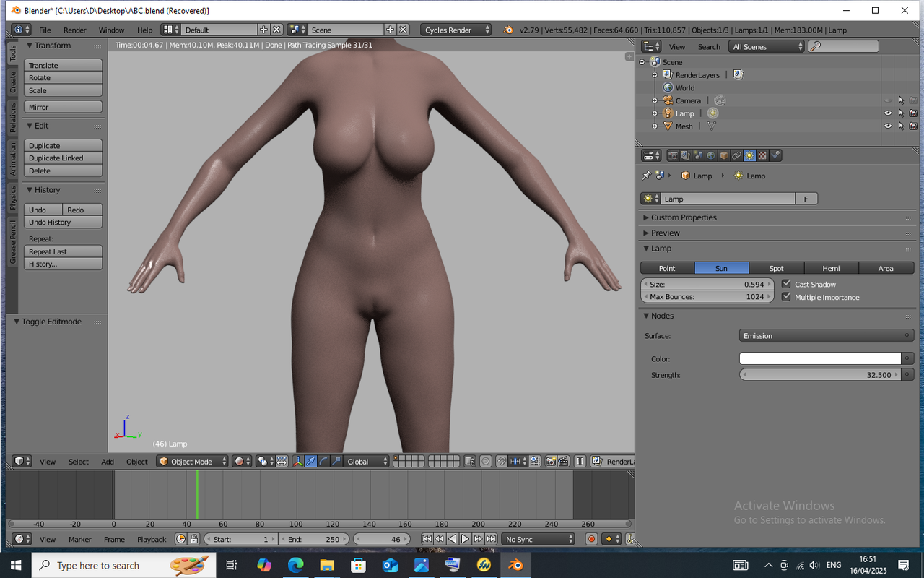Open the Object Mode dropdown
This screenshot has height=578, width=924.
click(x=192, y=461)
